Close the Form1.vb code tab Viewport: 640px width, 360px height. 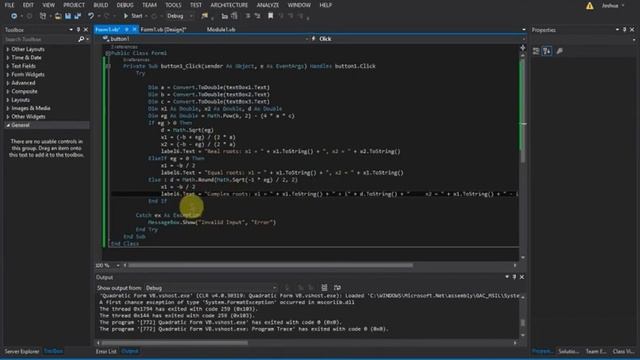tap(134, 29)
